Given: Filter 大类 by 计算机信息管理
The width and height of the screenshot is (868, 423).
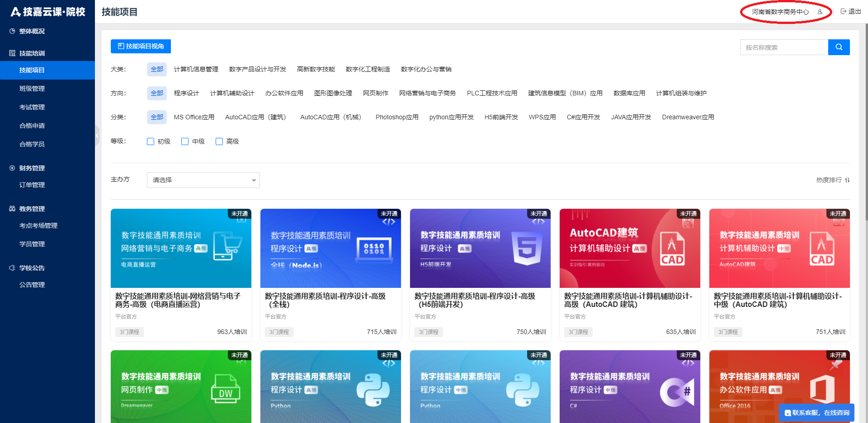Looking at the screenshot, I should (196, 69).
